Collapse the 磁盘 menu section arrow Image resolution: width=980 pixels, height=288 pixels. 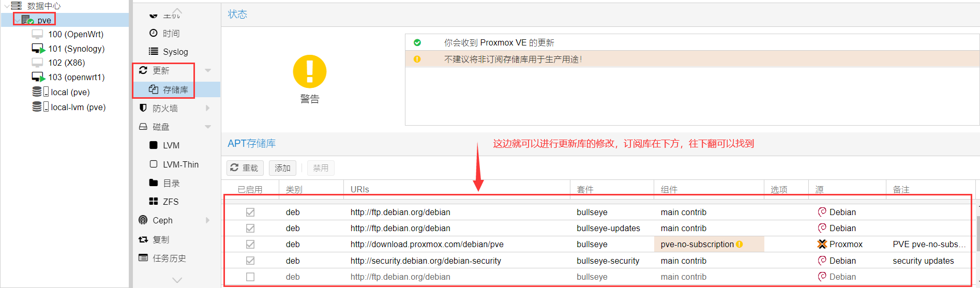coord(208,127)
